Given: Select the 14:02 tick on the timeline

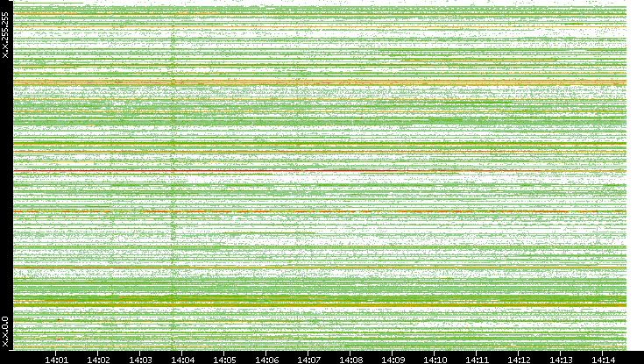Looking at the screenshot, I should [98, 359].
